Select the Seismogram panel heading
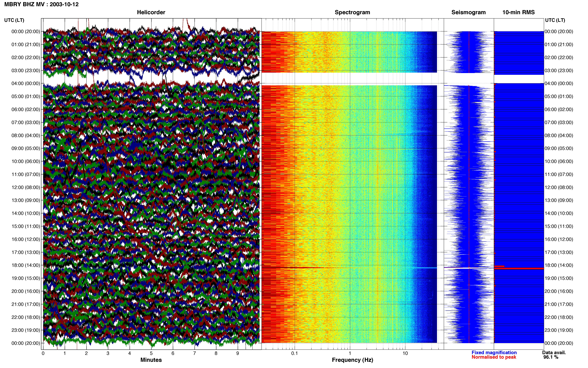 point(468,12)
